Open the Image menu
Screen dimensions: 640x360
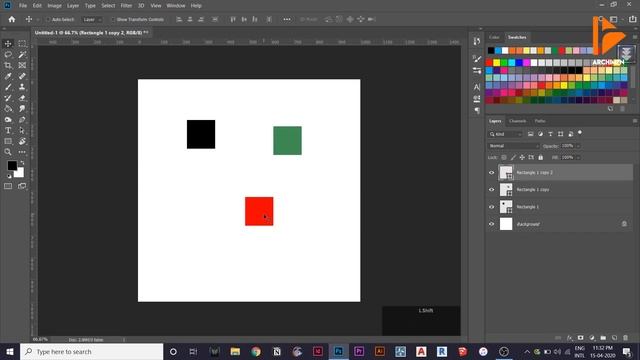pos(54,6)
